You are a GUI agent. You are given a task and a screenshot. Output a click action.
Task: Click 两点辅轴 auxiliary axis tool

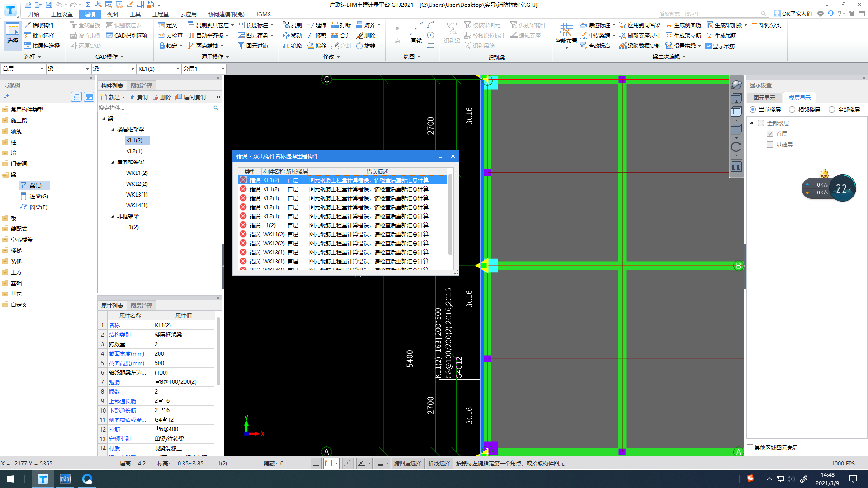(206, 46)
